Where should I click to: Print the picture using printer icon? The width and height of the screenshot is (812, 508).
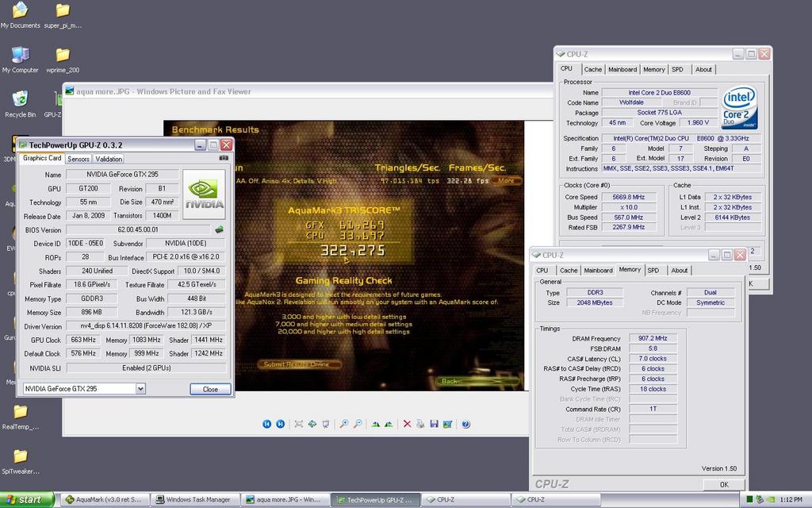pyautogui.click(x=420, y=424)
